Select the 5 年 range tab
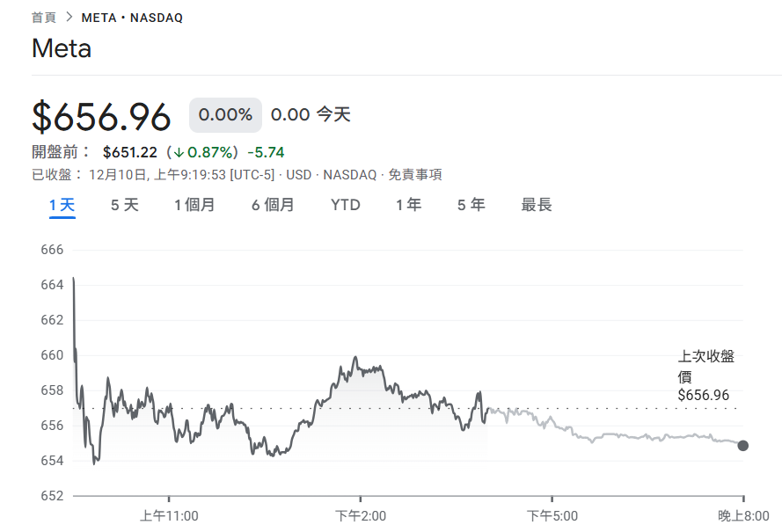The width and height of the screenshot is (782, 532). (471, 204)
